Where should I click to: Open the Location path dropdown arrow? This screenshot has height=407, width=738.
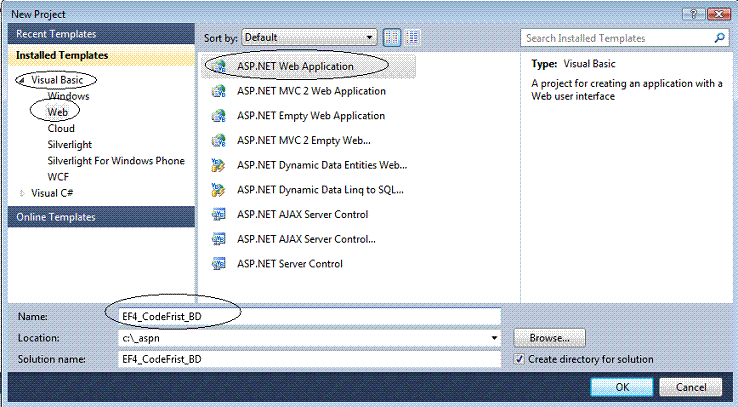pyautogui.click(x=494, y=338)
